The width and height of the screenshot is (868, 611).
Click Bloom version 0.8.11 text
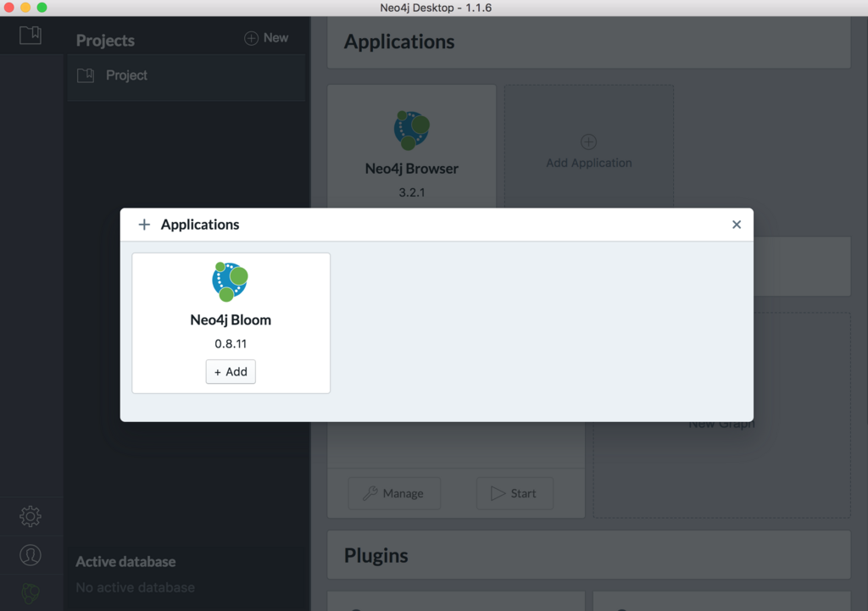pyautogui.click(x=231, y=344)
